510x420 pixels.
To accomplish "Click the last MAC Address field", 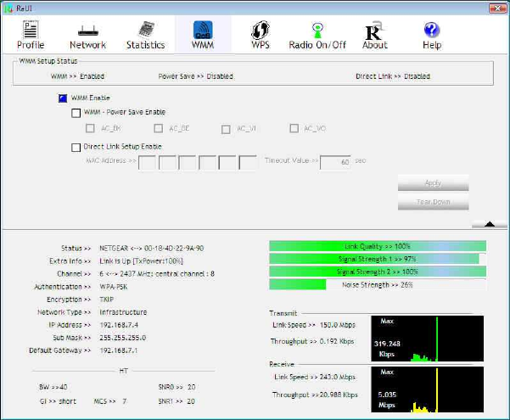I will [x=248, y=162].
